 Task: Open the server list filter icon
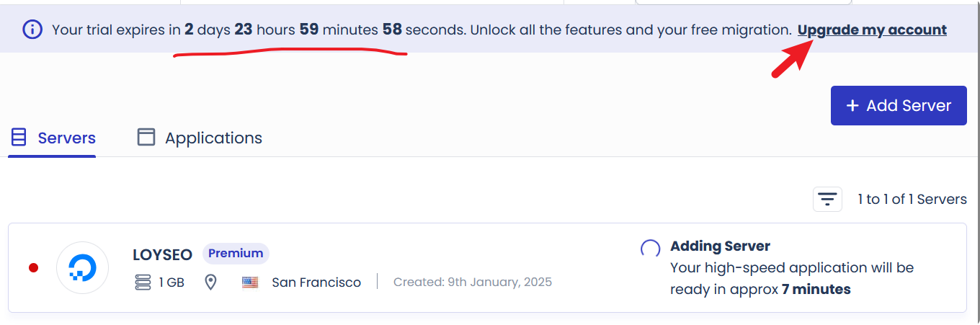point(827,199)
